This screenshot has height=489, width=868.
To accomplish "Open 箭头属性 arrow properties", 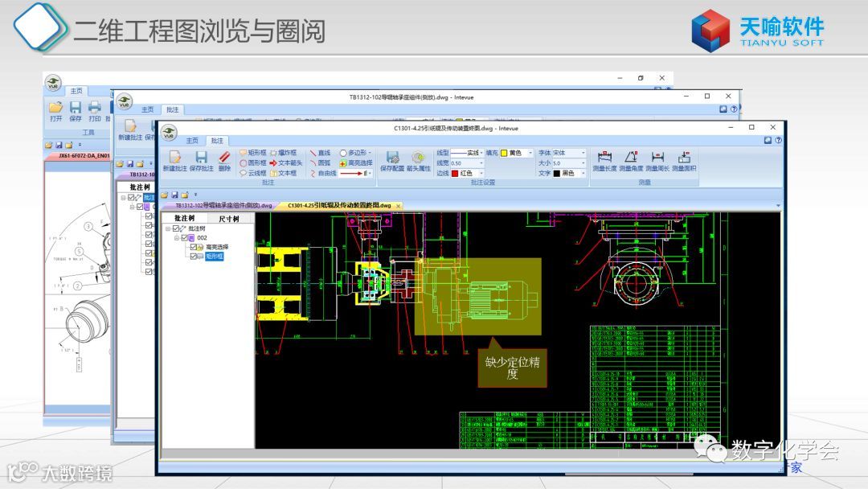I will (x=419, y=161).
